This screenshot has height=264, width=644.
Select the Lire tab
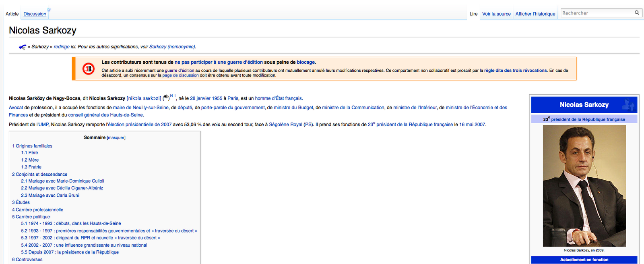pos(473,14)
